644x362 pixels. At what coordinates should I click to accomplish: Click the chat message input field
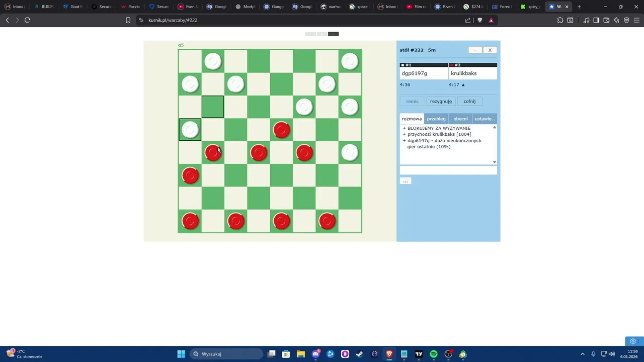(448, 170)
